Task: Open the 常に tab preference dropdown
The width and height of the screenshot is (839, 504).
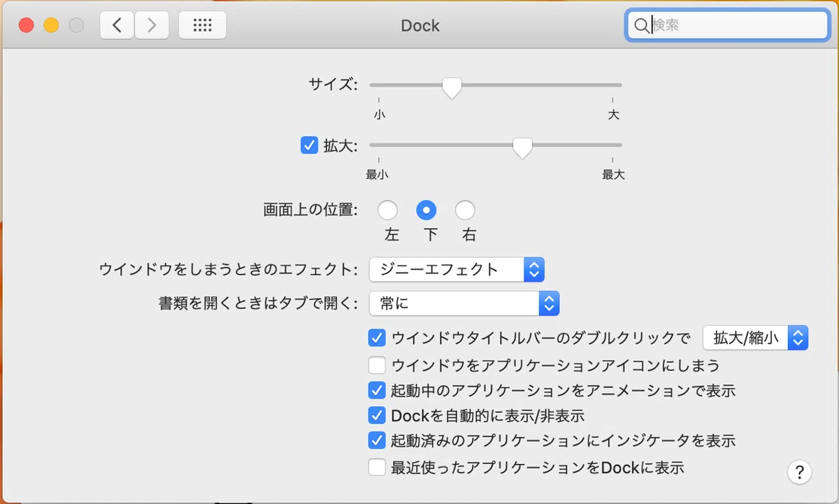Action: coord(464,303)
